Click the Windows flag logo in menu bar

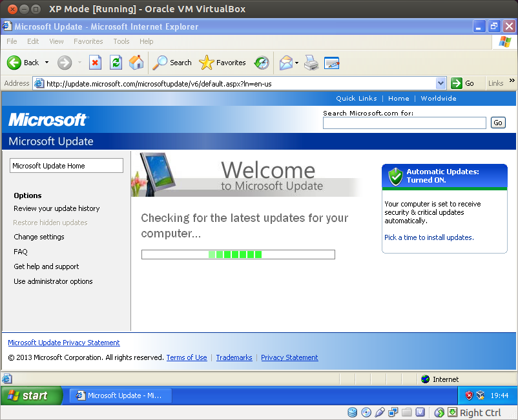[505, 42]
